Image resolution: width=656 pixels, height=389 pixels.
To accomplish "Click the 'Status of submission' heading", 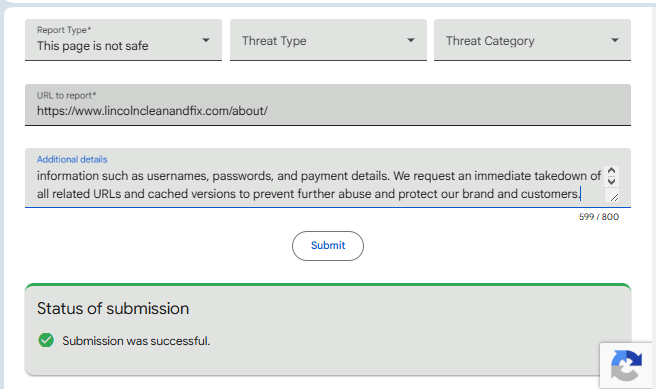I will (x=113, y=308).
